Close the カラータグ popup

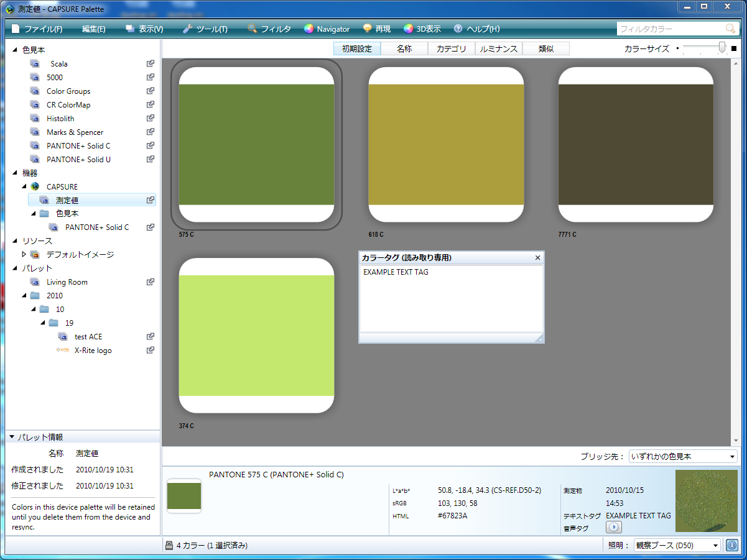click(537, 257)
